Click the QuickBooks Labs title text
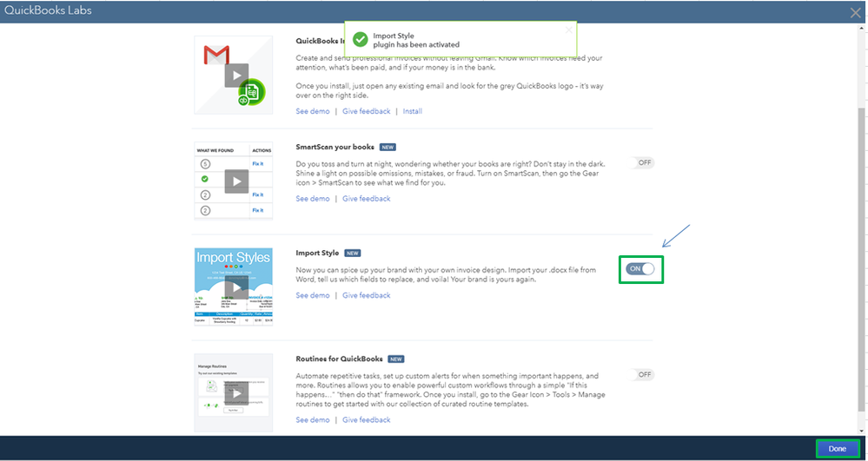The image size is (868, 461). pos(48,10)
